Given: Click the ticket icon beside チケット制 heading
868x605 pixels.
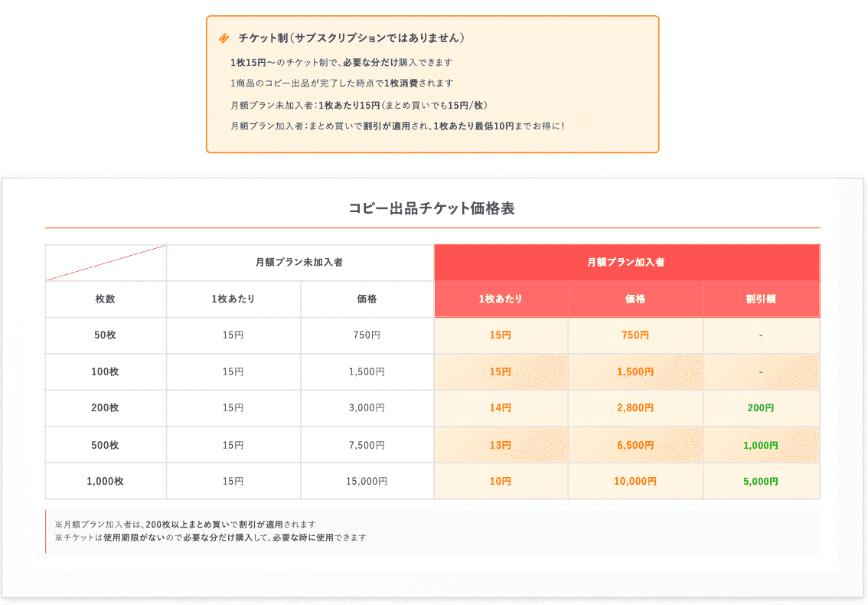Looking at the screenshot, I should (x=224, y=36).
